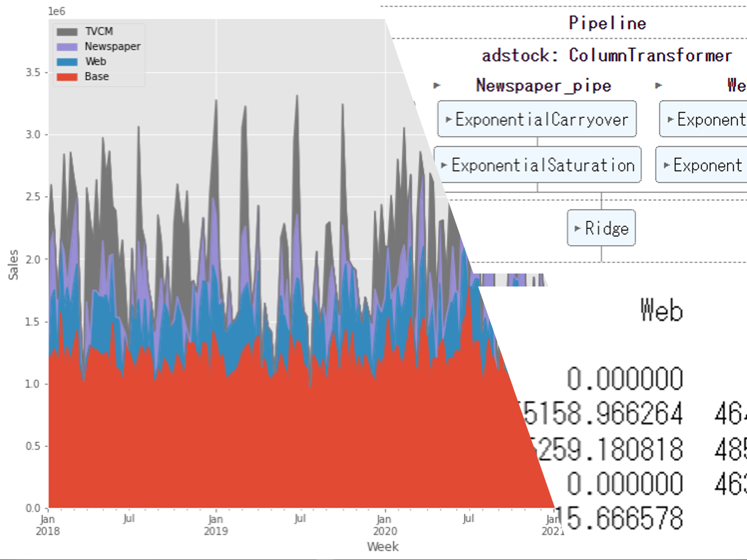747x560 pixels.
Task: Click the Week x-axis title
Action: pos(383,547)
